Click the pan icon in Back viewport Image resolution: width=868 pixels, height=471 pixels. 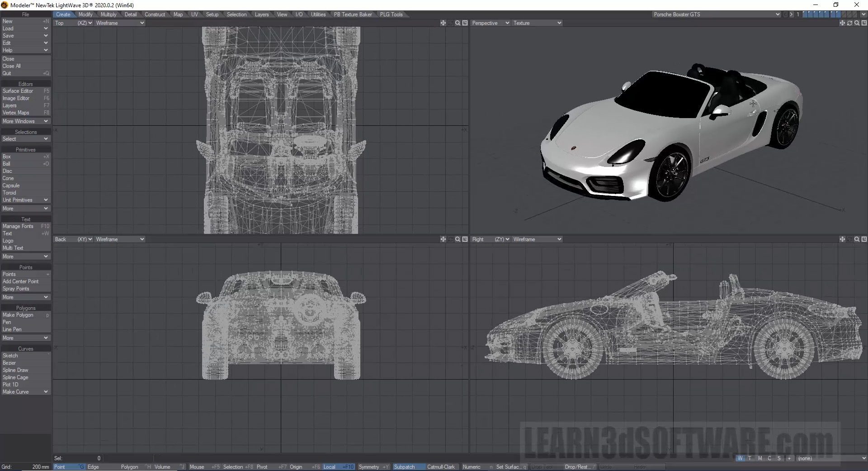(443, 239)
